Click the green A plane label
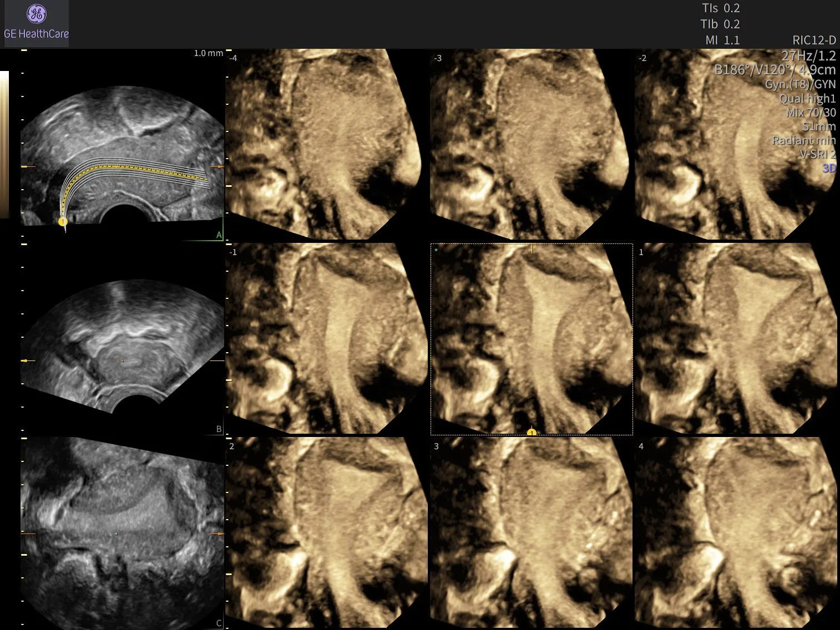This screenshot has width=840, height=630. point(219,236)
